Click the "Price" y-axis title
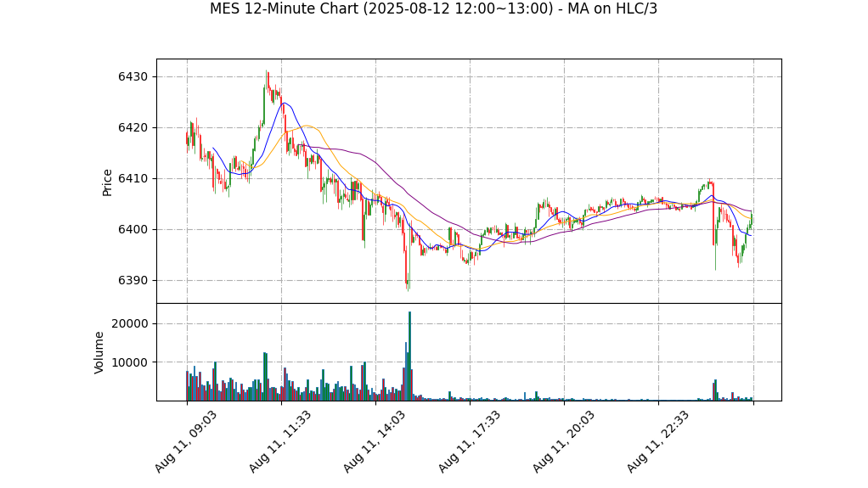This screenshot has width=868, height=488. (107, 182)
